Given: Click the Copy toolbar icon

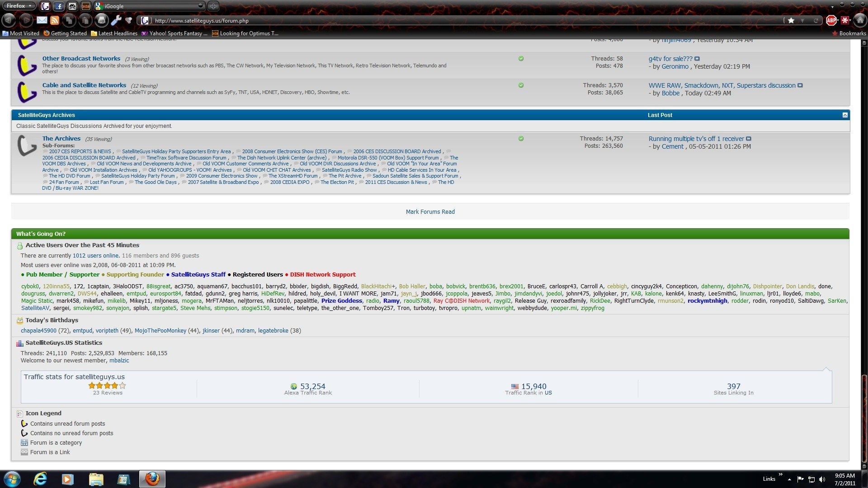Looking at the screenshot, I should tap(69, 20).
